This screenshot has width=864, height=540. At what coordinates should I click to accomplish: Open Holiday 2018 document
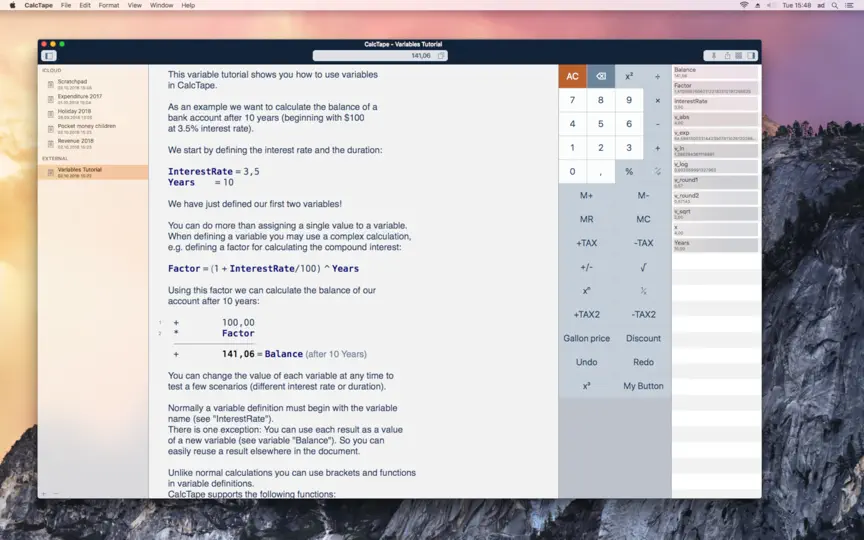(93, 114)
